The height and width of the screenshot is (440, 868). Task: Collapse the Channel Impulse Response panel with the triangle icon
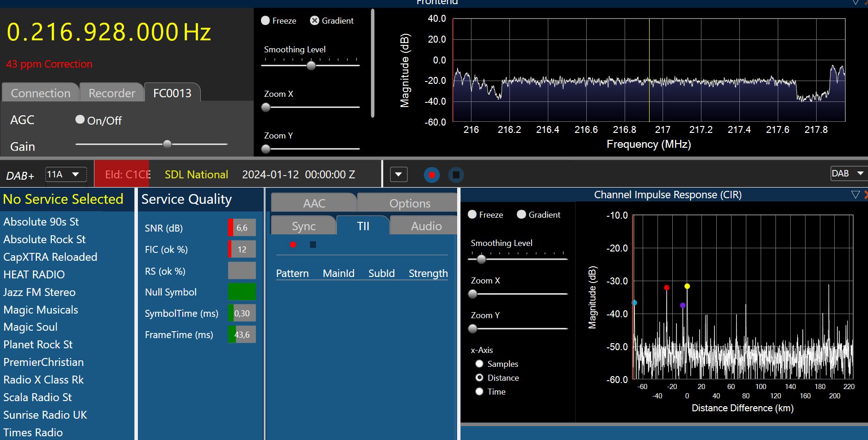855,195
